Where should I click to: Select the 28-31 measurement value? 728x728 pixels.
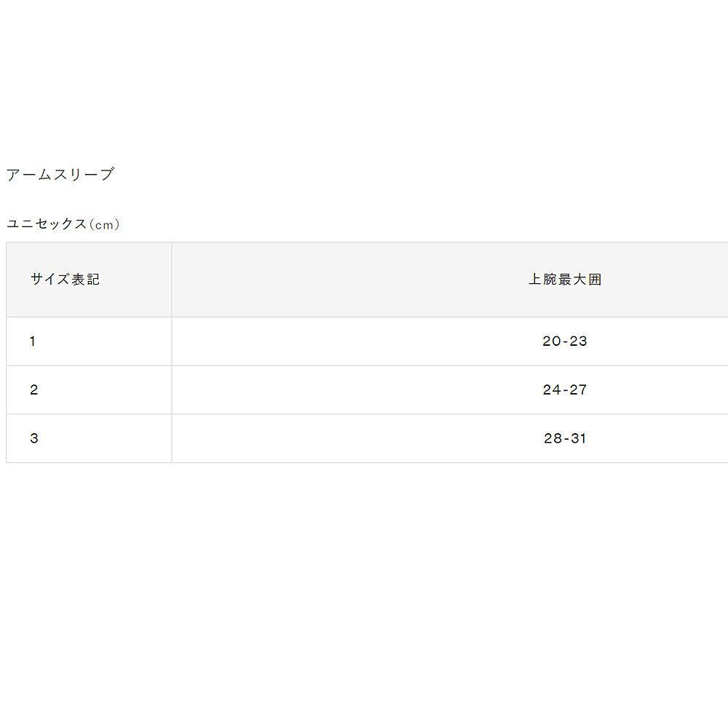pos(565,438)
